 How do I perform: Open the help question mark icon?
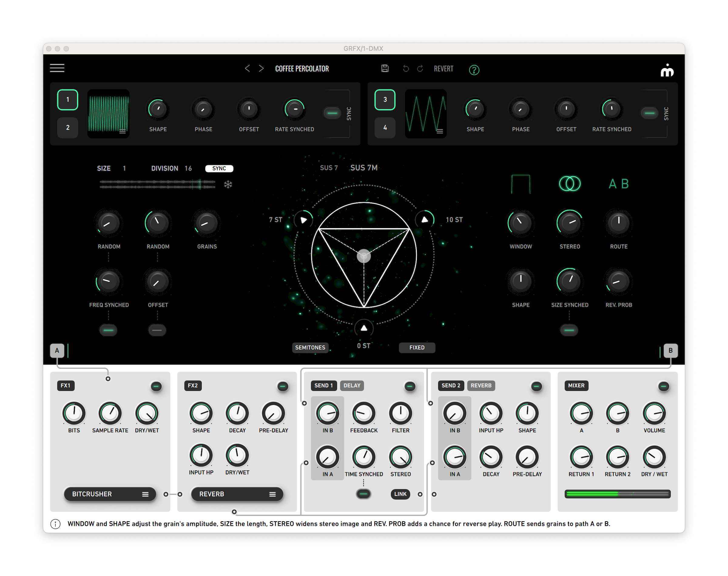pos(474,70)
